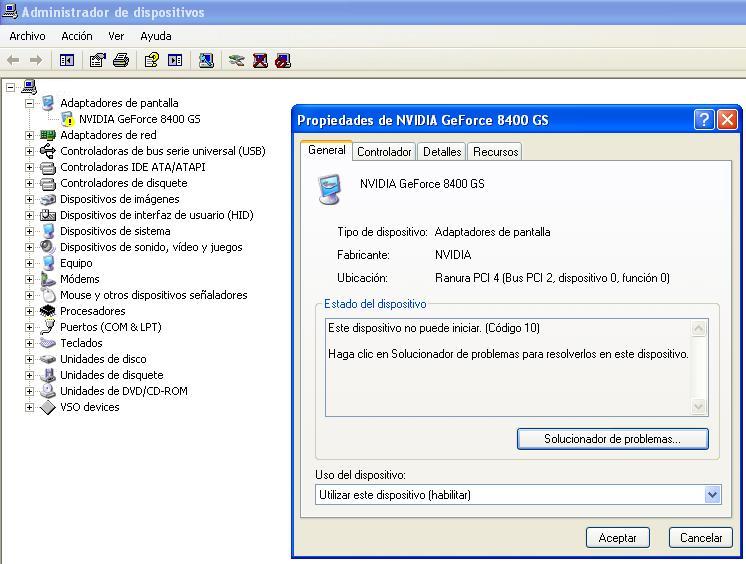Select the General tab

coord(326,150)
